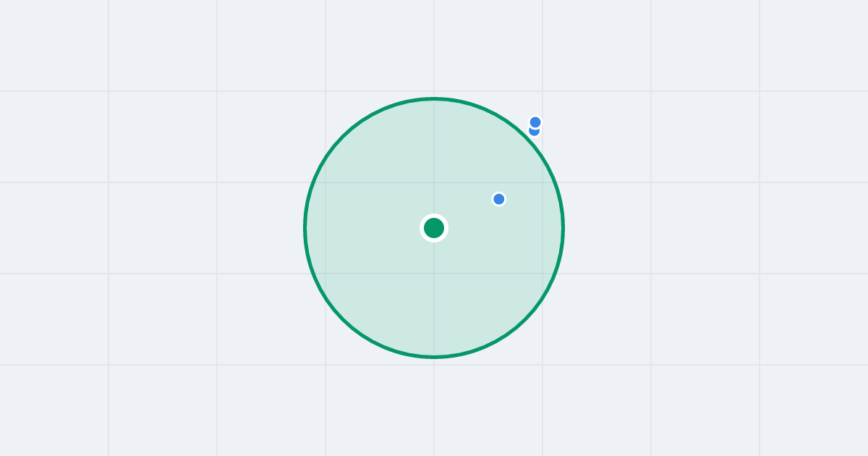The width and height of the screenshot is (868, 456).
Task: Select the green center marker of the circle
Action: pyautogui.click(x=434, y=228)
